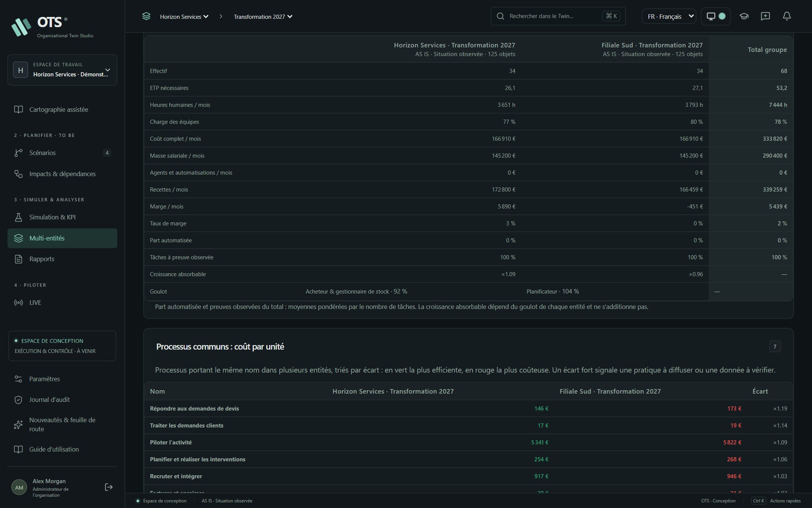
Task: Click the layers icon beside Horizon Services breadcrumb
Action: click(146, 16)
